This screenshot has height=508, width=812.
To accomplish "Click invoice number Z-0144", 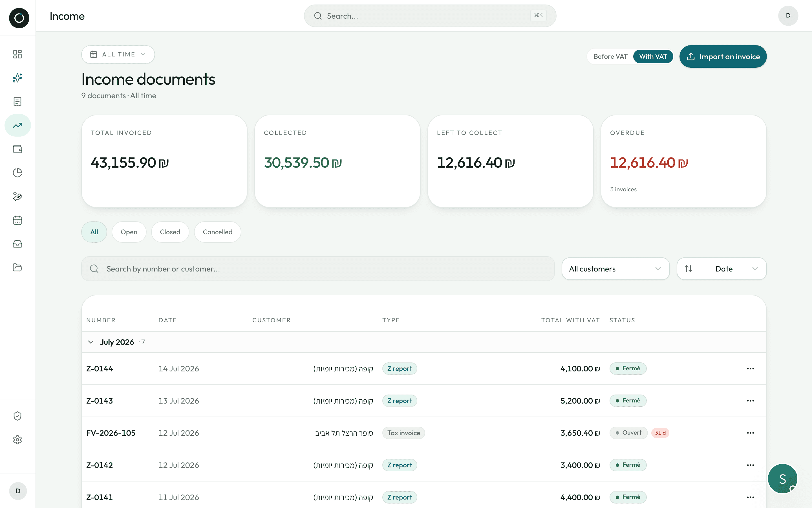I will [99, 369].
